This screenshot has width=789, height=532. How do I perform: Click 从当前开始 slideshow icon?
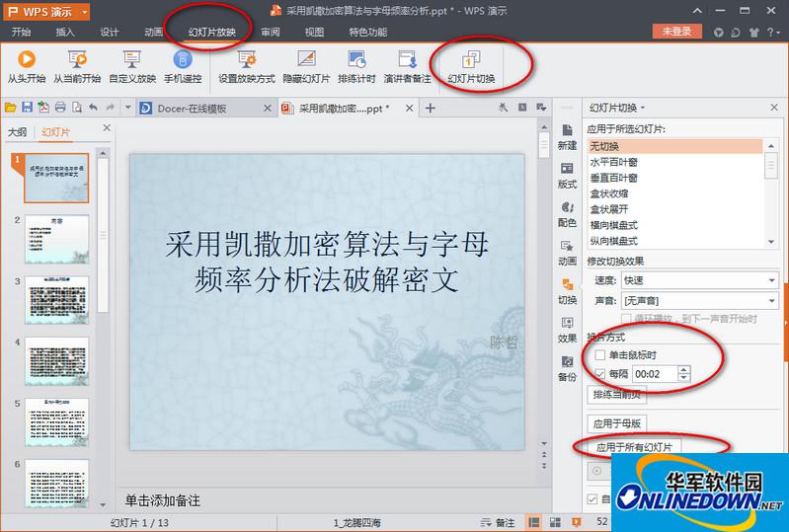pyautogui.click(x=77, y=66)
